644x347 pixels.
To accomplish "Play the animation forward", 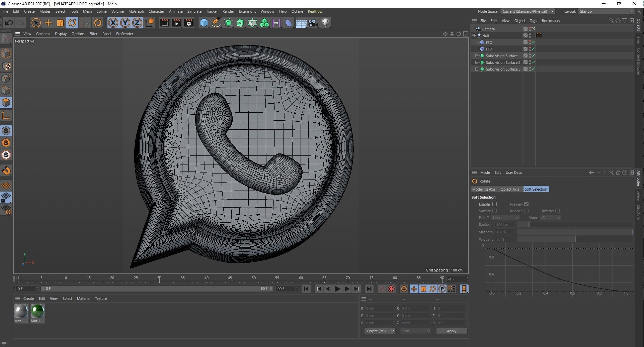I will (337, 289).
